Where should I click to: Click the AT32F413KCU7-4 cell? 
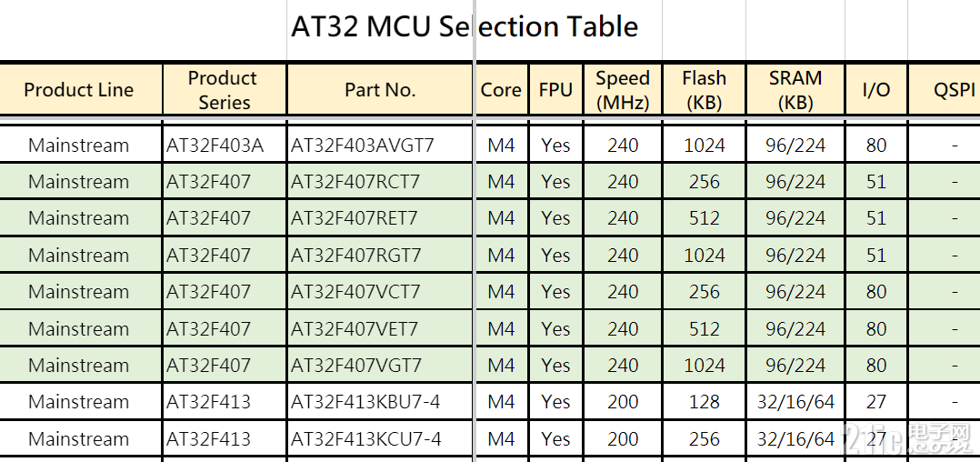click(x=379, y=439)
